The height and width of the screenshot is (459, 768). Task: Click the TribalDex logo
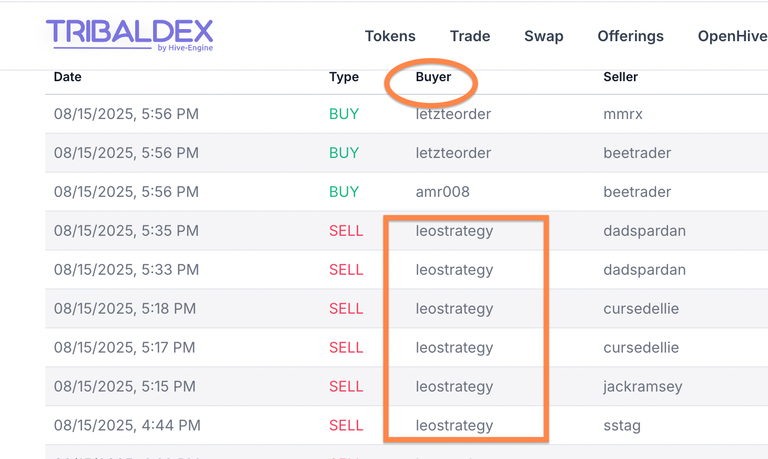(x=130, y=35)
